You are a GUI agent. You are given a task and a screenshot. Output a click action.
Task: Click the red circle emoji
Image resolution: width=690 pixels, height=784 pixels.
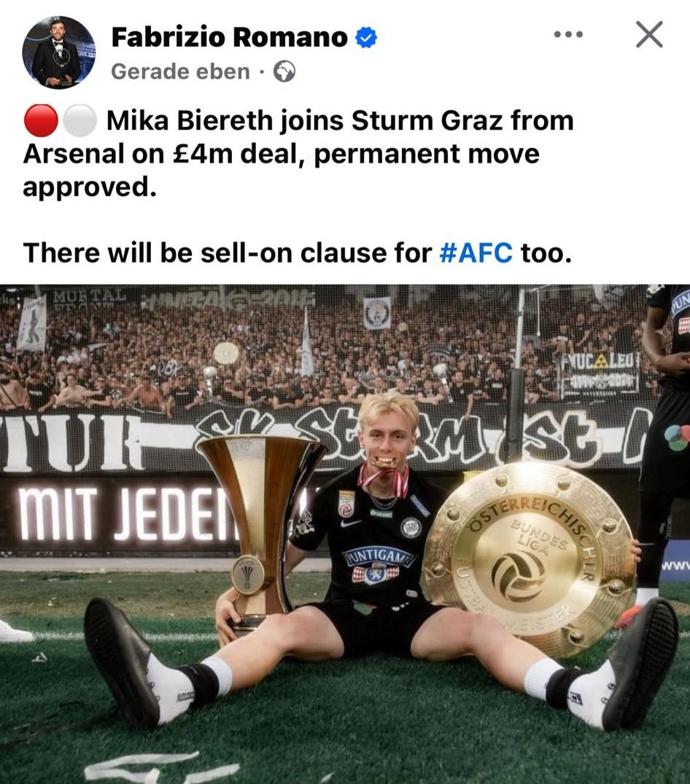pos(41,121)
